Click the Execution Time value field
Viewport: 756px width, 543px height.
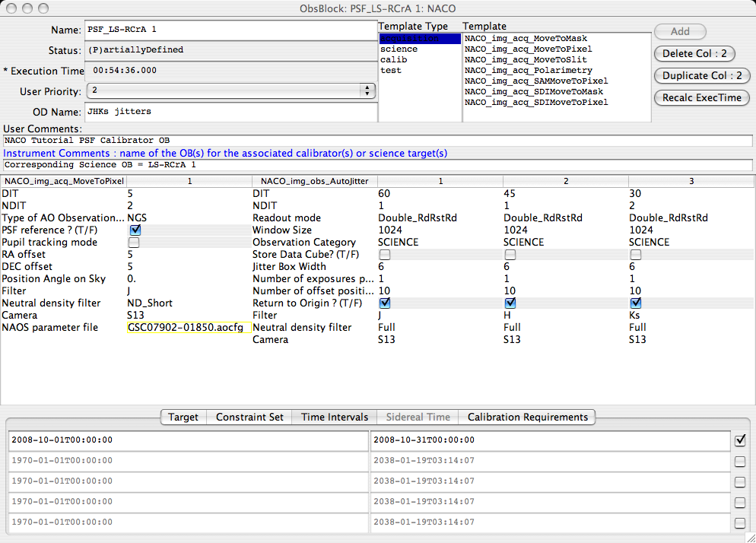231,71
